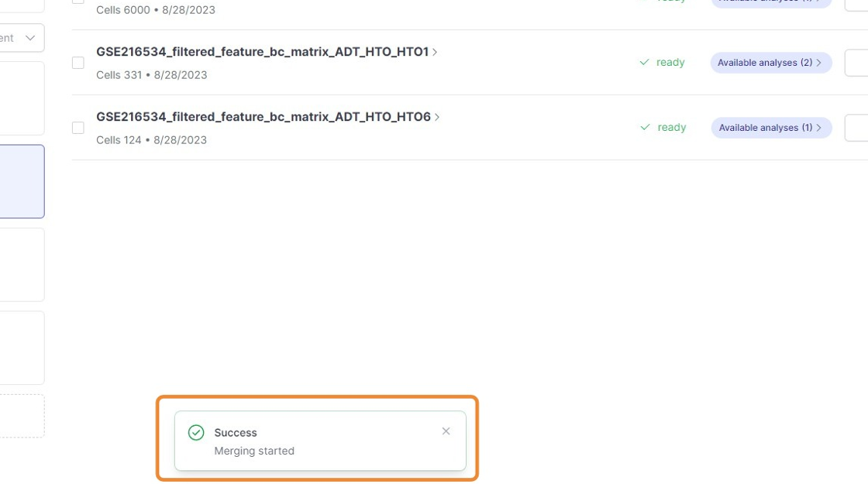
Task: Click the ready checkmark icon for the HTO6 dataset
Action: point(645,127)
